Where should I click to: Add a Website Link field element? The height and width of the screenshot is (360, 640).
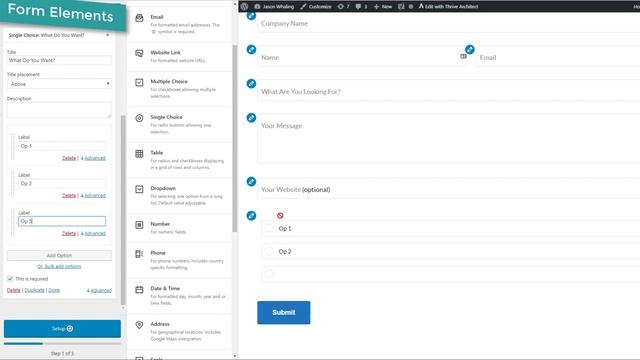coord(180,56)
